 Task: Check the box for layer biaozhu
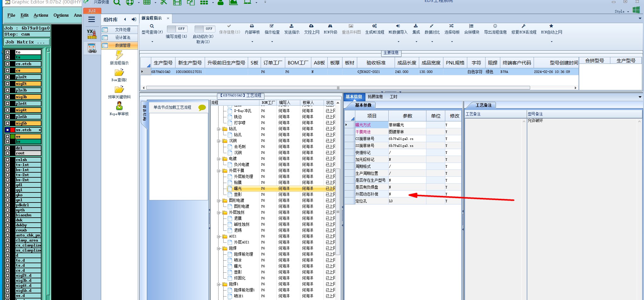(8, 215)
